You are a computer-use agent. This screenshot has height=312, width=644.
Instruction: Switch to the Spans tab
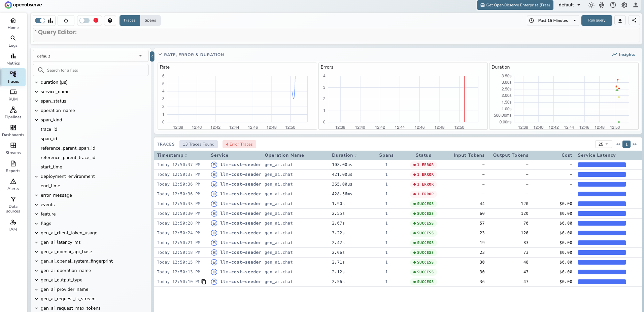[150, 20]
